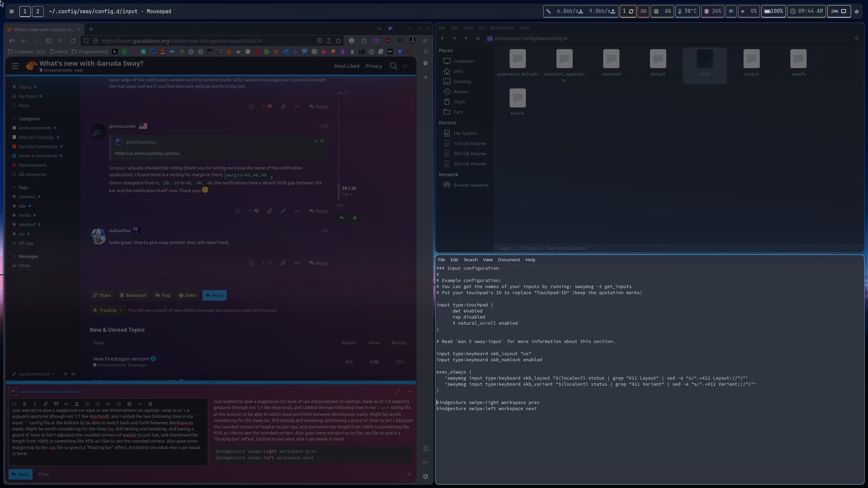Open the Search menu in Mousepad

pyautogui.click(x=470, y=260)
